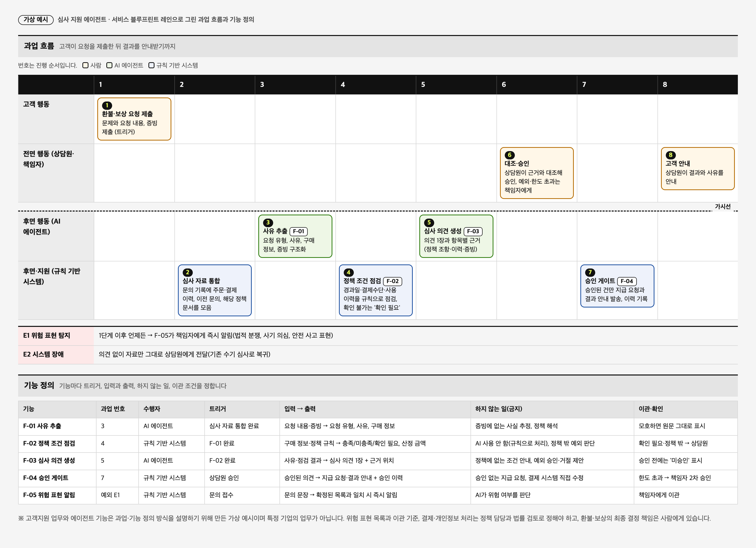The height and width of the screenshot is (548, 756).
Task: Click the 가시선 label on dashed line
Action: pyautogui.click(x=723, y=207)
